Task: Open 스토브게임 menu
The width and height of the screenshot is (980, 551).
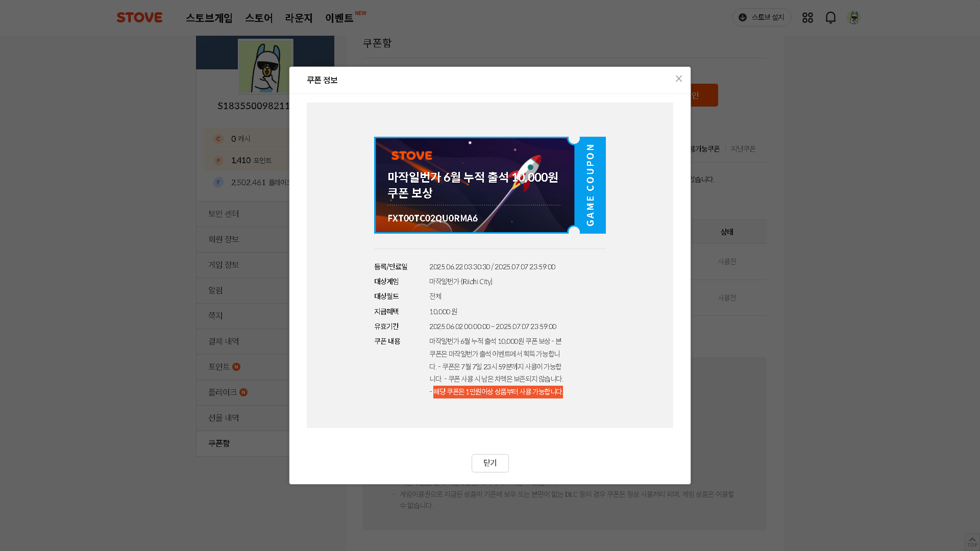Action: (209, 18)
